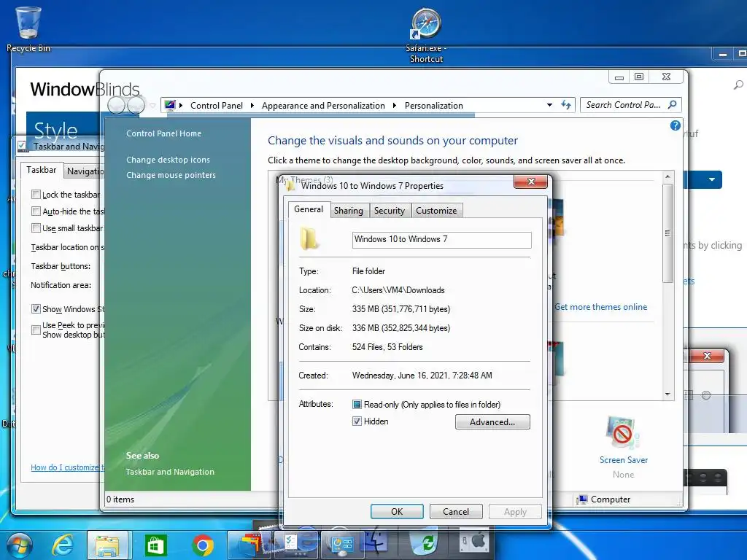
Task: Select the checklist properties taskbar button
Action: click(297, 545)
